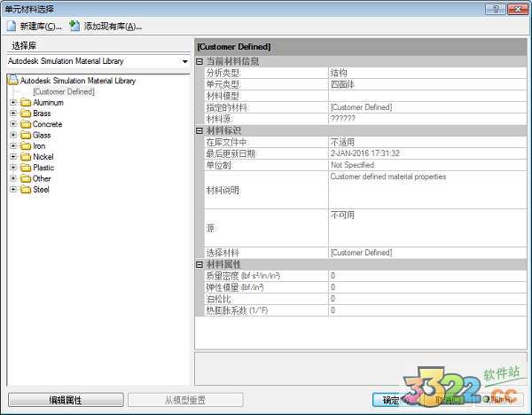Image resolution: width=532 pixels, height=415 pixels.
Task: Click the 编辑属性 button
Action: pos(66,400)
